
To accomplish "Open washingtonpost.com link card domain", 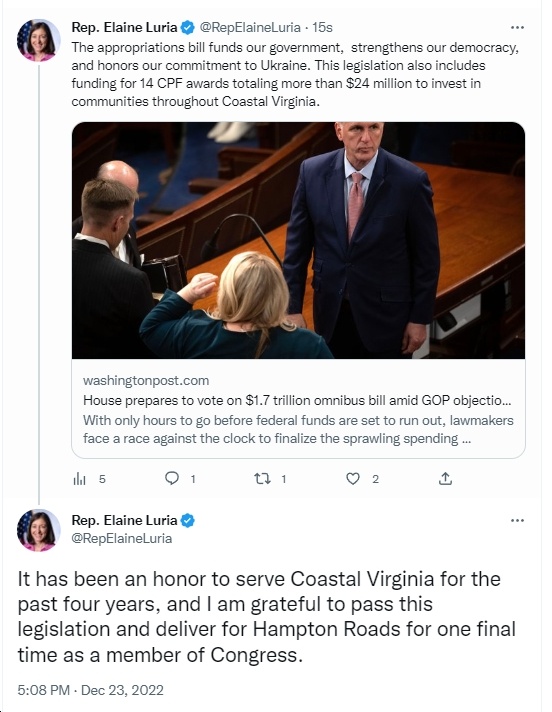I will (146, 381).
